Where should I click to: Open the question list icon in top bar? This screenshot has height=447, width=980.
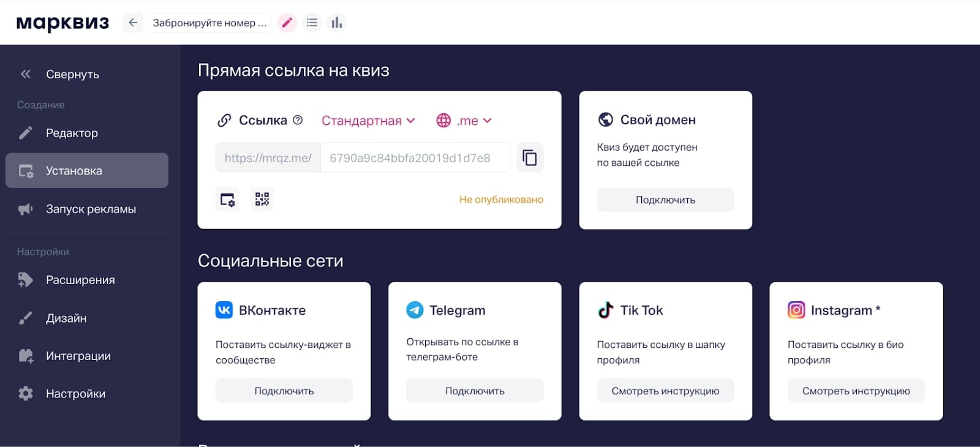(312, 23)
